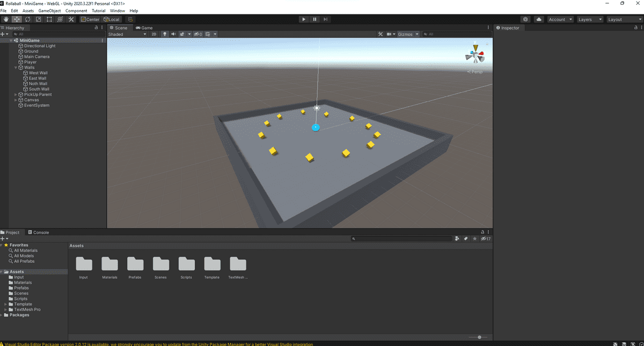
Task: Toggle scene lighting with the bulb icon
Action: point(165,34)
